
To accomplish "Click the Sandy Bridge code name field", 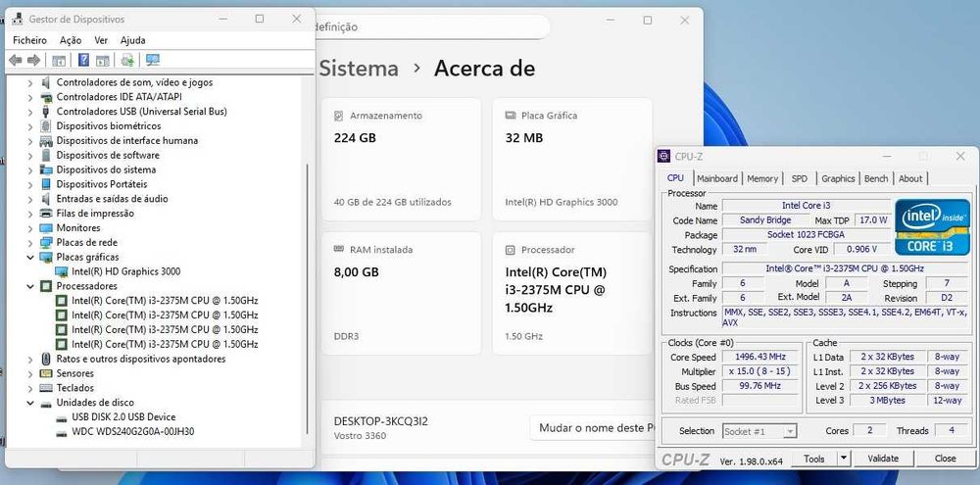I will [x=765, y=220].
